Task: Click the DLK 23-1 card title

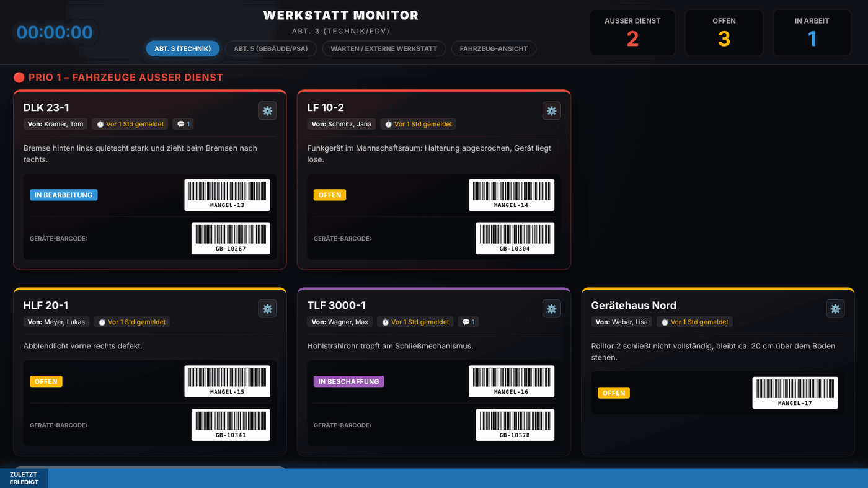Action: coord(46,108)
